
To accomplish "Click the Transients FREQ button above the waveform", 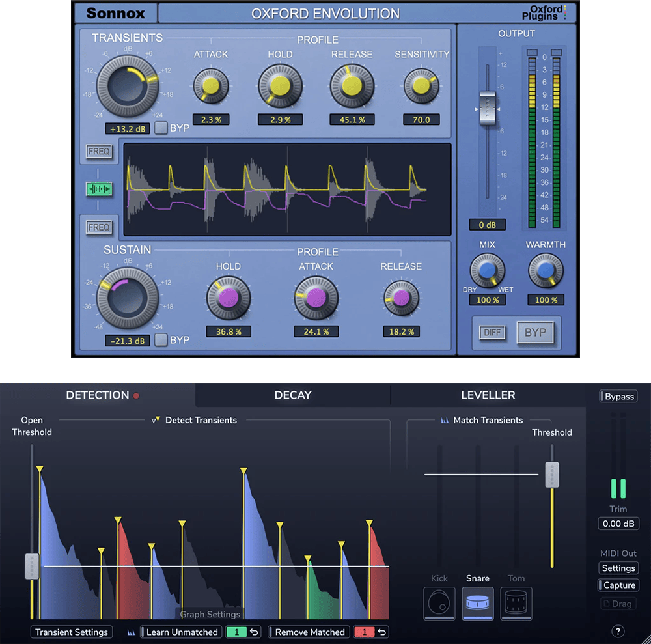I will (x=99, y=152).
